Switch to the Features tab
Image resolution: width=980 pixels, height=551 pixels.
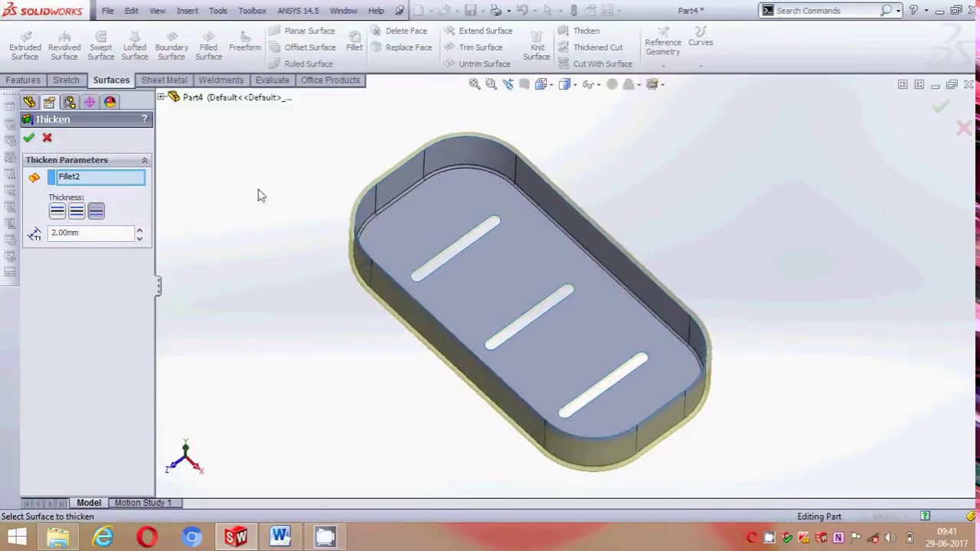[x=23, y=80]
